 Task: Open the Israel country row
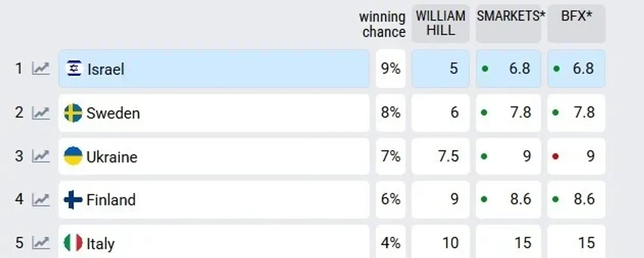[x=215, y=69]
